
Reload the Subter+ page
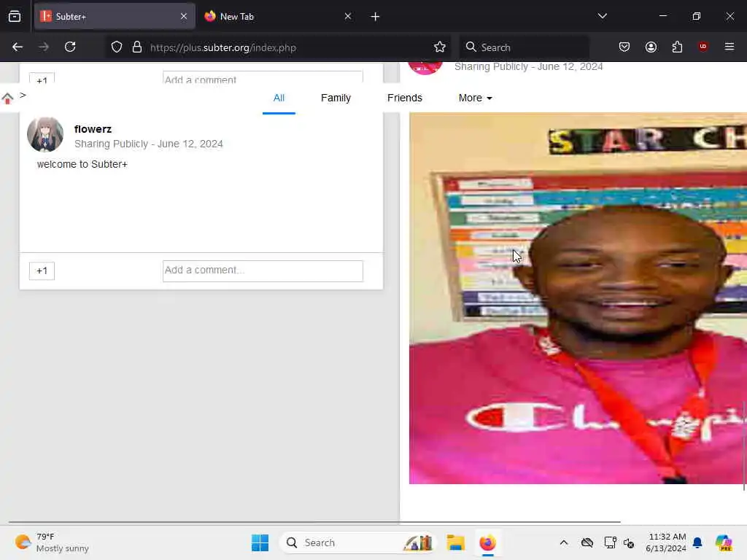pyautogui.click(x=70, y=47)
